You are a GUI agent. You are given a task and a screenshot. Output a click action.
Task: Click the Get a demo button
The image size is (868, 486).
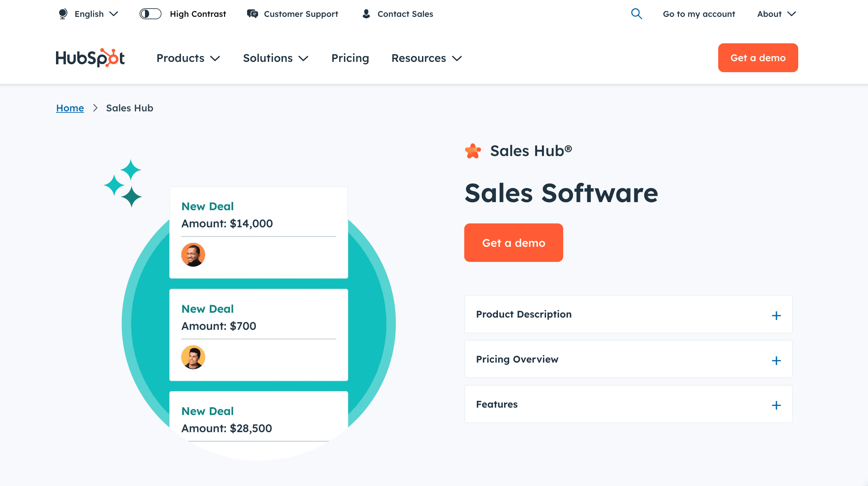pos(514,243)
